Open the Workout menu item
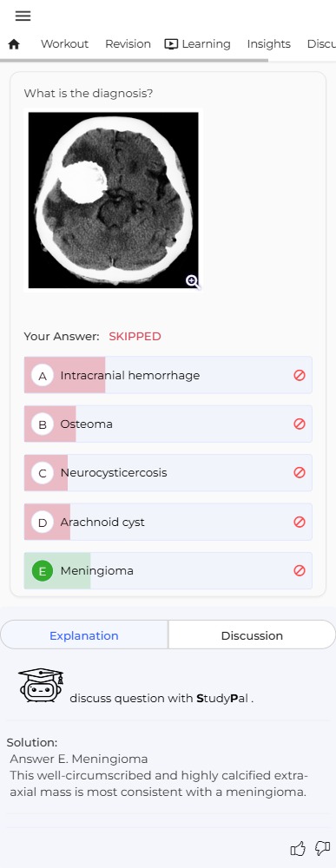The width and height of the screenshot is (336, 868). click(65, 44)
